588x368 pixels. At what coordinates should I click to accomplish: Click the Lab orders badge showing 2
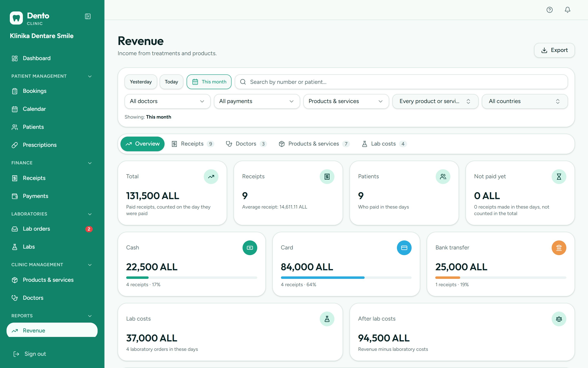tap(89, 229)
